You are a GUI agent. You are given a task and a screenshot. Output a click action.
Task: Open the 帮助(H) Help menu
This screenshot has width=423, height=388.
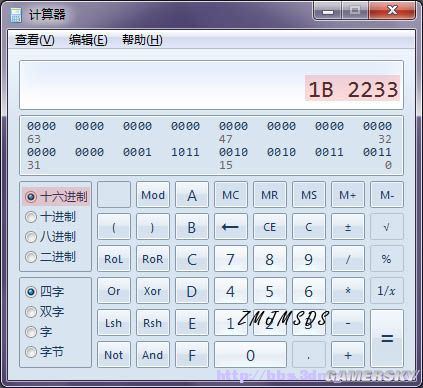[x=142, y=40]
